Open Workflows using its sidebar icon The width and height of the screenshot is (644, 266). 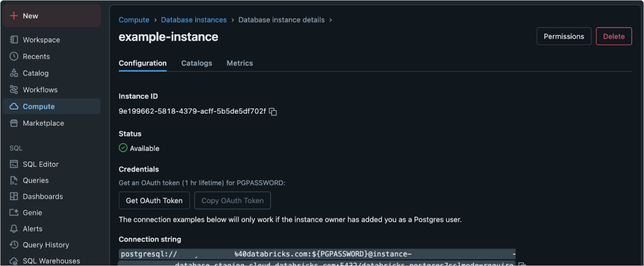pyautogui.click(x=14, y=90)
